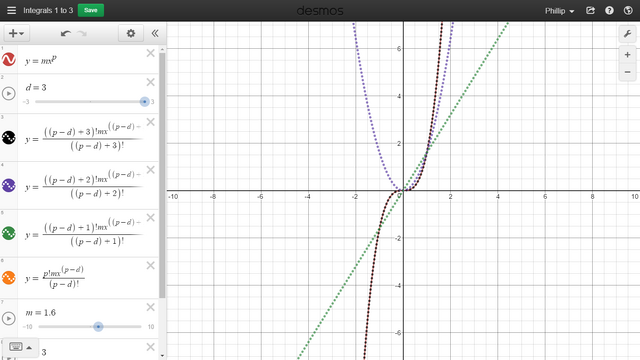640x360 pixels.
Task: Open the Phillip account dropdown
Action: pos(559,11)
